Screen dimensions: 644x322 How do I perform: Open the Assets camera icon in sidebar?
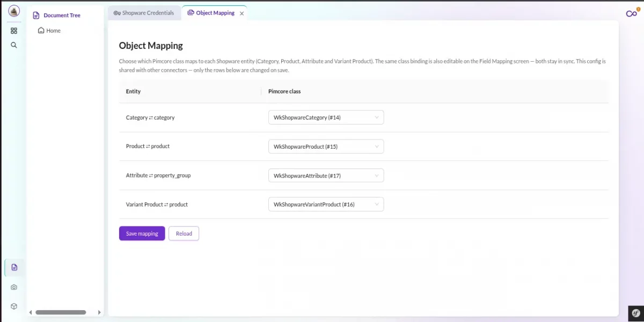tap(14, 287)
